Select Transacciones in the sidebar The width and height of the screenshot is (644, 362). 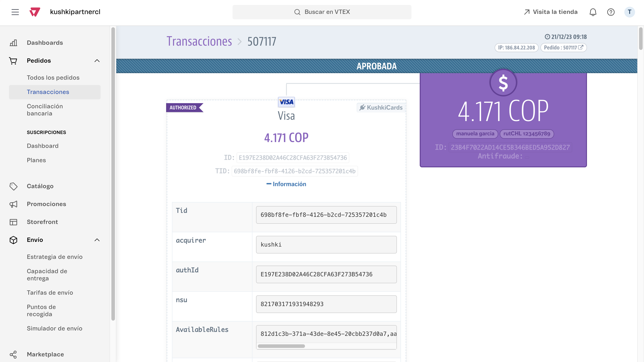(55, 92)
